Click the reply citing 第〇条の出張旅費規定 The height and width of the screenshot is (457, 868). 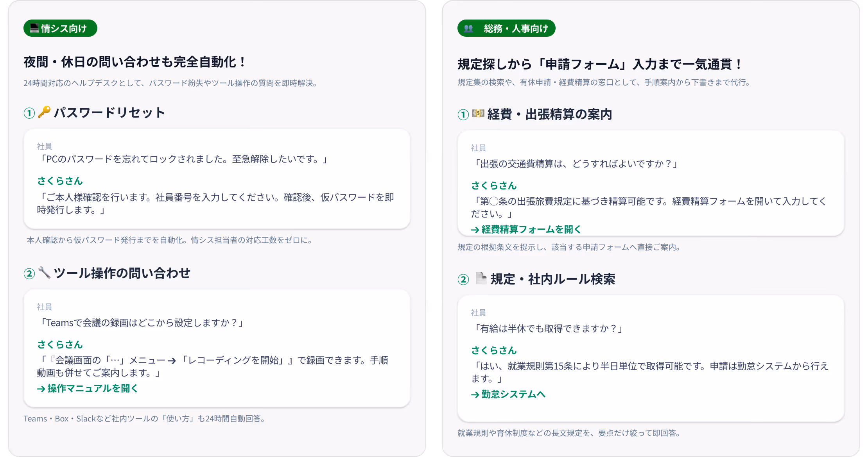[x=649, y=207]
